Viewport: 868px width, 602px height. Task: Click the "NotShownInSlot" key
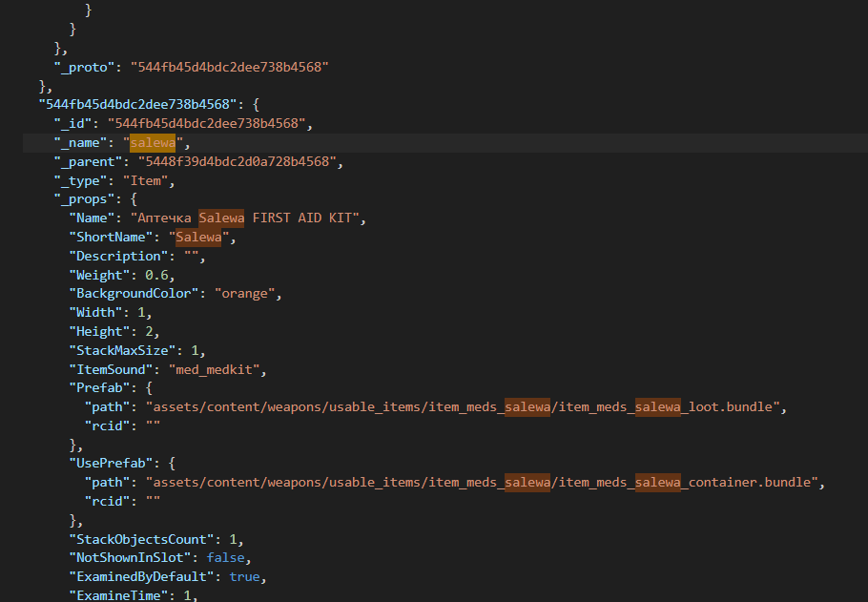[130, 558]
